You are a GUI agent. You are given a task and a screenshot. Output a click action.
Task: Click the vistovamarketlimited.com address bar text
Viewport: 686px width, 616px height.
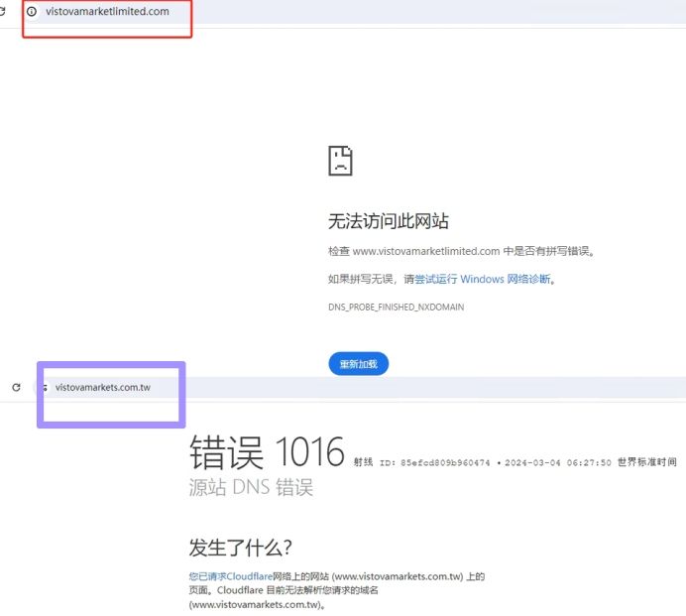pos(107,11)
